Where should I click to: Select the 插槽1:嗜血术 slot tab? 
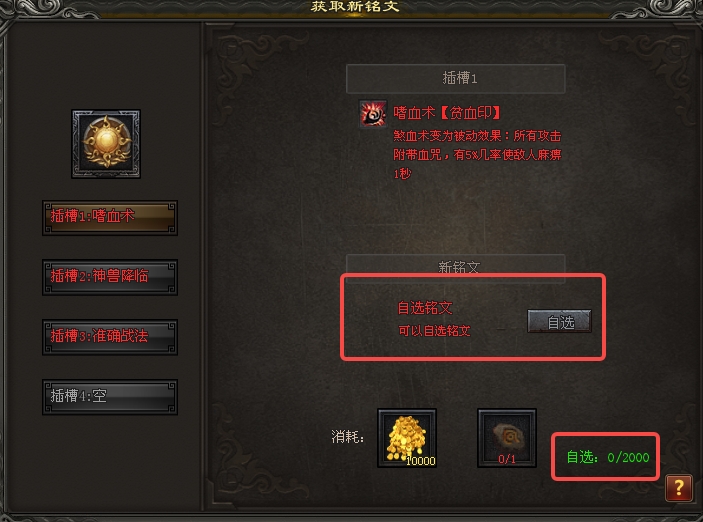[x=110, y=218]
